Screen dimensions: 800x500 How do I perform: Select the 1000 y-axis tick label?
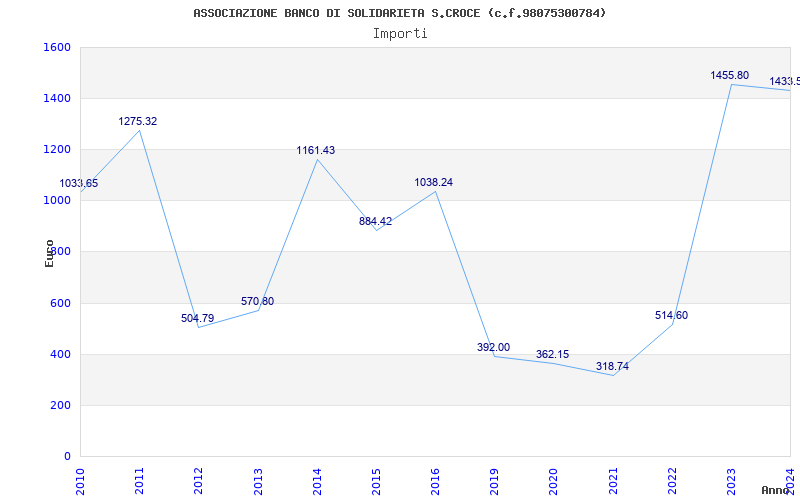(57, 201)
